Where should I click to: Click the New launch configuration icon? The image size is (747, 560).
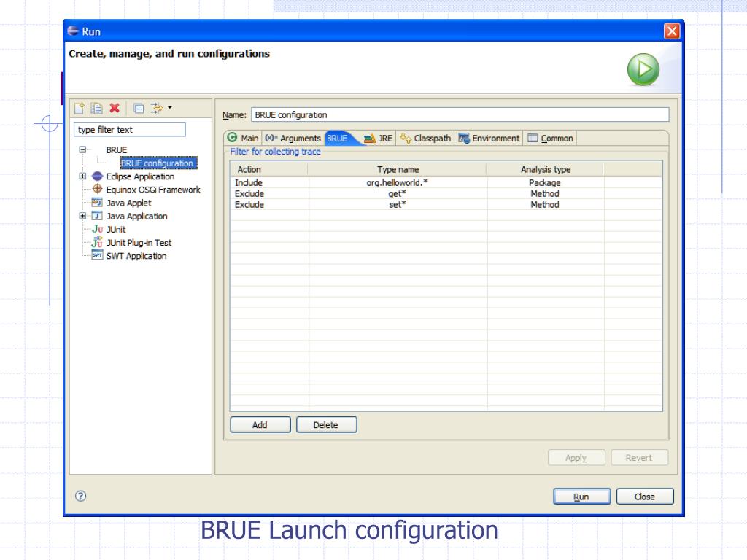79,109
